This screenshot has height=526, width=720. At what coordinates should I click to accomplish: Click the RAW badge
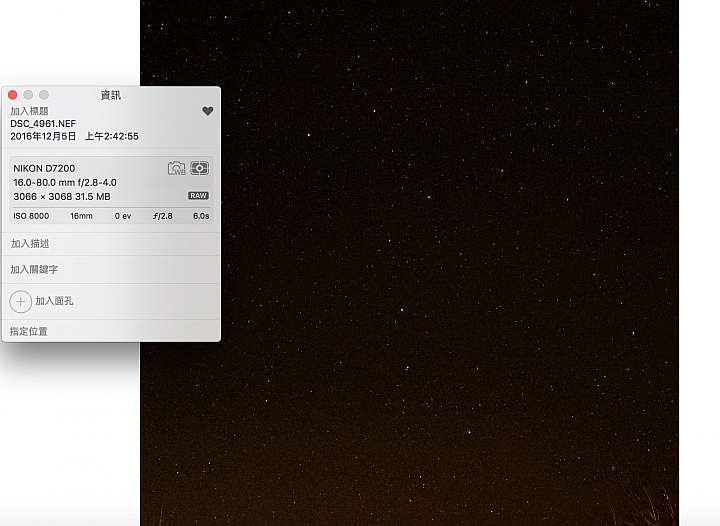pos(198,196)
